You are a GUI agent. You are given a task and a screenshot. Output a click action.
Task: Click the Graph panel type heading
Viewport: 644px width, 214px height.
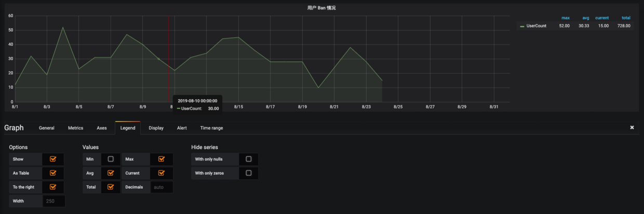point(14,128)
